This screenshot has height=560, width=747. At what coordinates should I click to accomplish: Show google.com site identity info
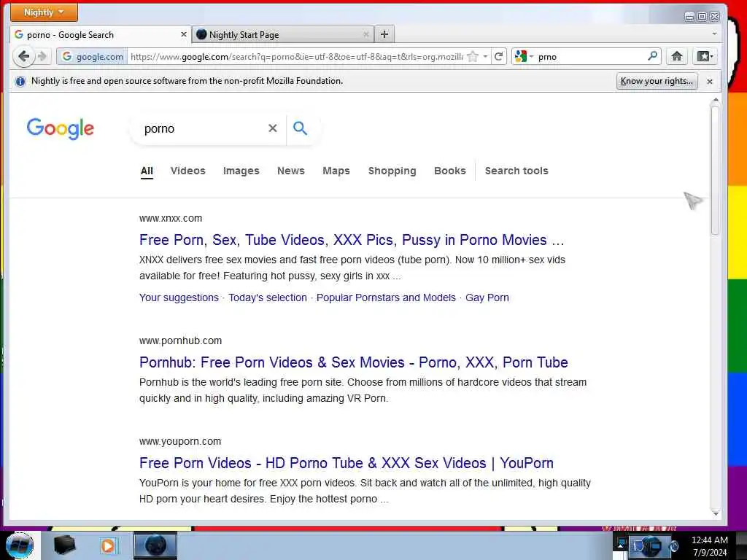pos(93,56)
